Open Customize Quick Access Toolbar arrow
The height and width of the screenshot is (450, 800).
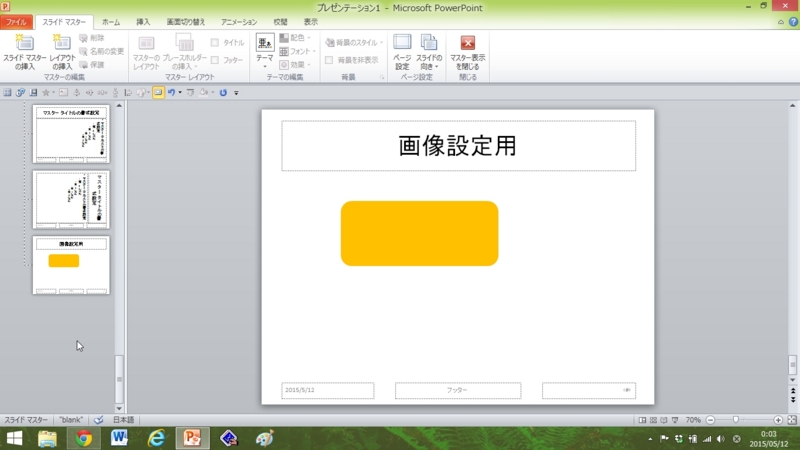(x=236, y=93)
